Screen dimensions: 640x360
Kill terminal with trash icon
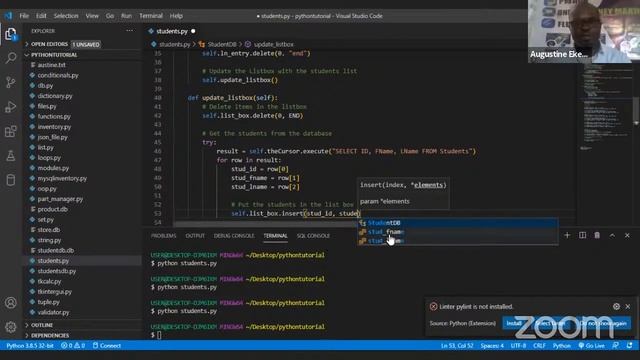[x=597, y=235]
